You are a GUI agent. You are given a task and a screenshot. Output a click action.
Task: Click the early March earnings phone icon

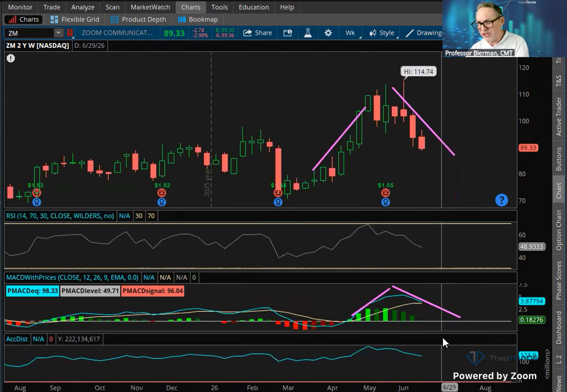tap(278, 193)
